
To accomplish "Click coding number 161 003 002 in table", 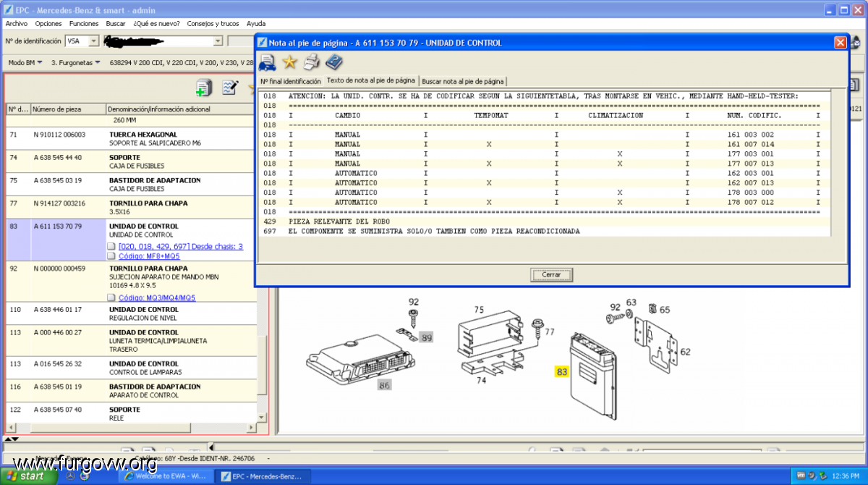I will click(x=750, y=135).
